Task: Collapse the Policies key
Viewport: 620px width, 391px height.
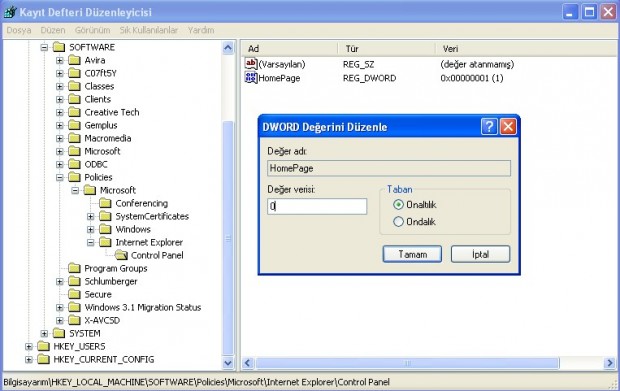Action: (60, 178)
